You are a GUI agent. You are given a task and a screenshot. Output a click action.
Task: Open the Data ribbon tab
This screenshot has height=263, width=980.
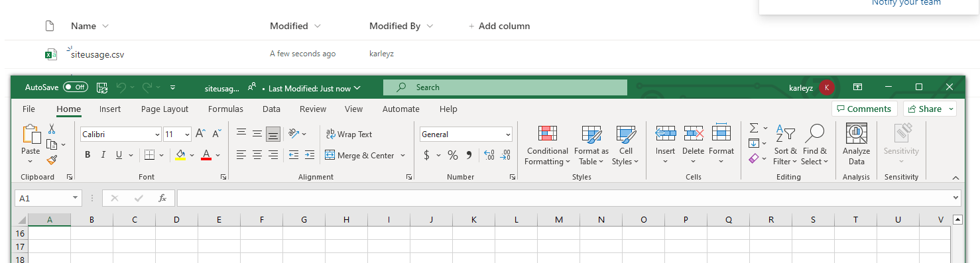click(271, 109)
